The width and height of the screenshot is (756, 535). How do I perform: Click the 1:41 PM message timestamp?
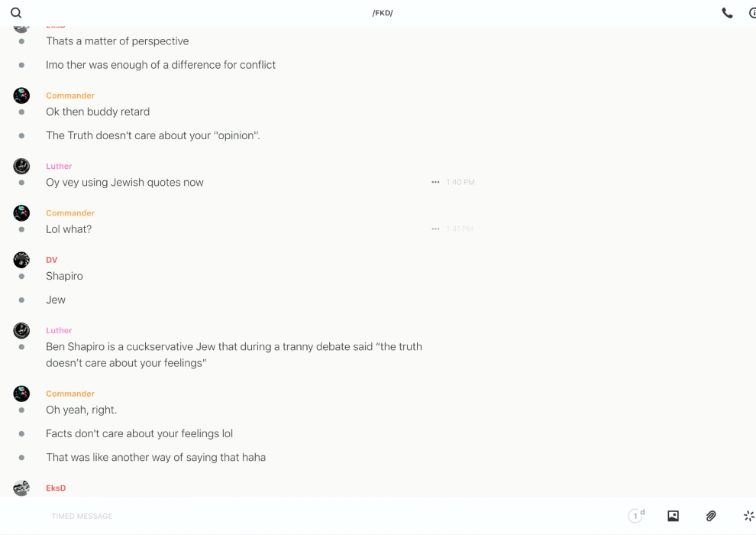tap(460, 229)
